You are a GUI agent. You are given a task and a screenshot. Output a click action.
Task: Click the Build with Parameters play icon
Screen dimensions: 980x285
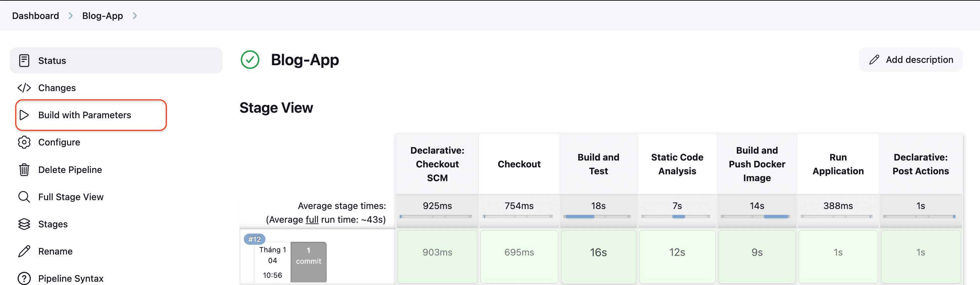pyautogui.click(x=24, y=115)
